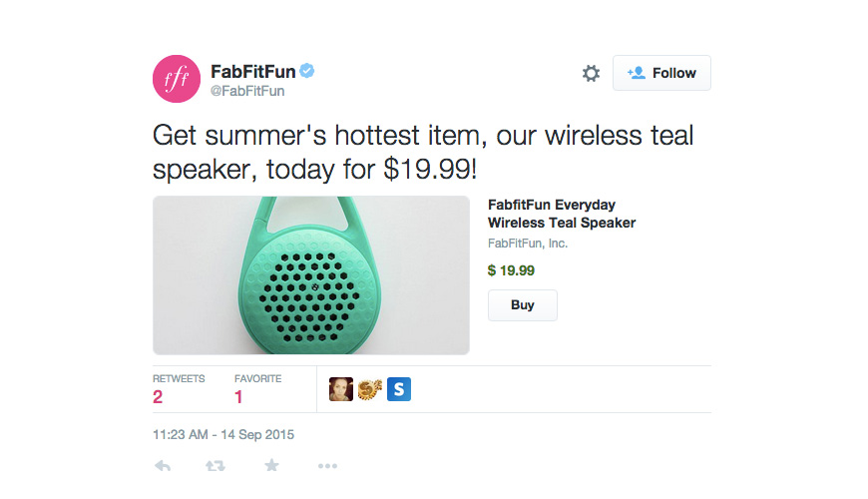Open the blue S user avatar
This screenshot has width=868, height=499.
[398, 389]
